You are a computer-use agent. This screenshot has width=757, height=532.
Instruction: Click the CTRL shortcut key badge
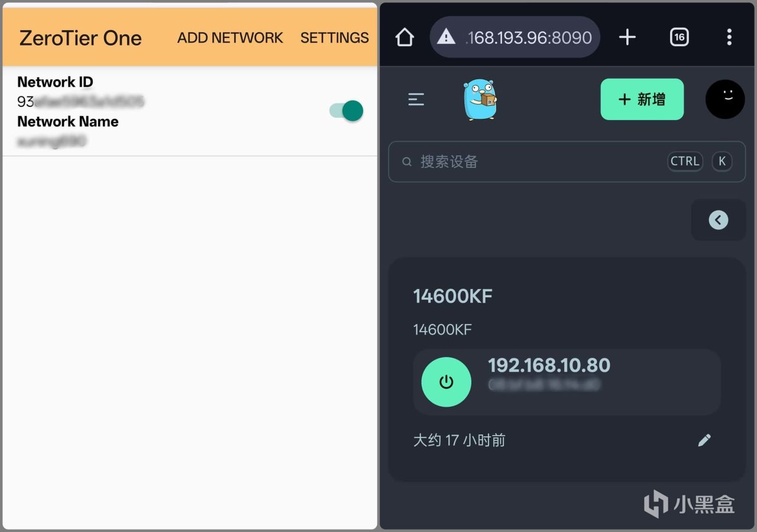[685, 161]
